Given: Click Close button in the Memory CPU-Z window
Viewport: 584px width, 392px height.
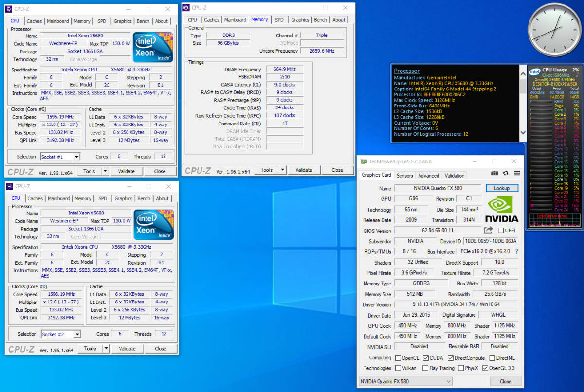Looking at the screenshot, I should point(337,170).
